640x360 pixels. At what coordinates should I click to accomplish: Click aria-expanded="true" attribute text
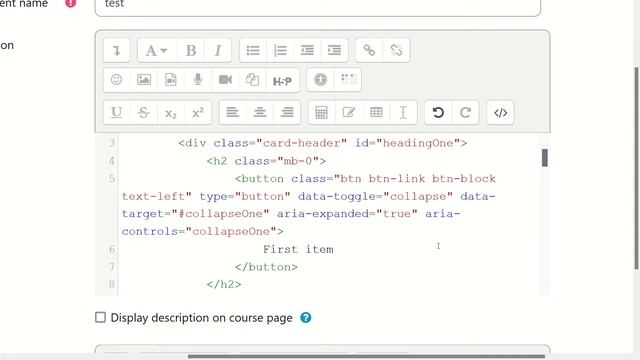coord(347,214)
